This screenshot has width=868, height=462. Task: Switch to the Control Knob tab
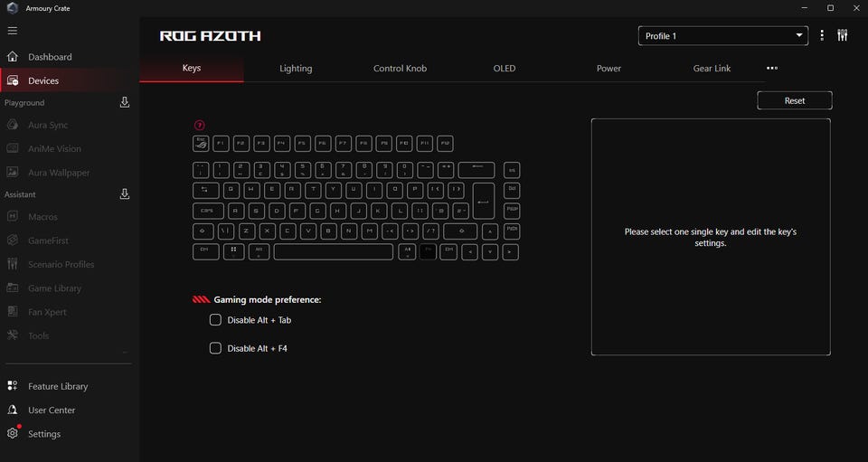point(400,68)
